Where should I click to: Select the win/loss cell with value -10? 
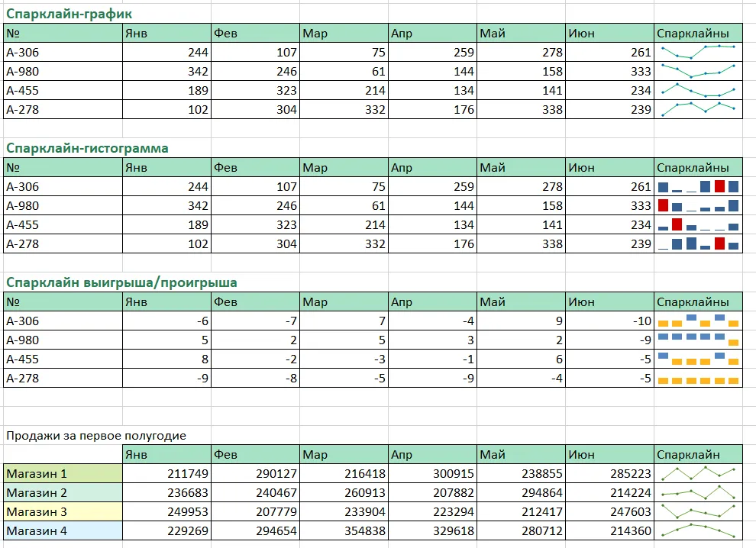(610, 321)
